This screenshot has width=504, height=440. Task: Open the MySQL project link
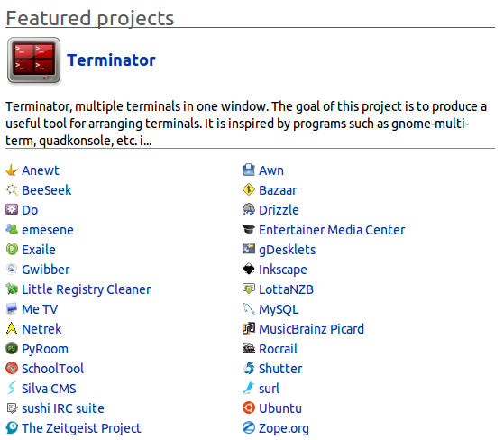[279, 309]
